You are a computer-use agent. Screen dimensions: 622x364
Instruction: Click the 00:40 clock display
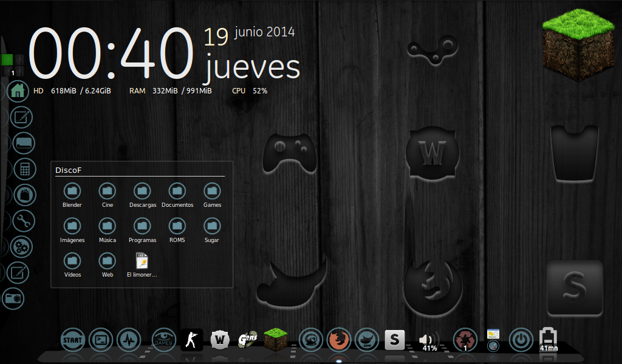112,53
